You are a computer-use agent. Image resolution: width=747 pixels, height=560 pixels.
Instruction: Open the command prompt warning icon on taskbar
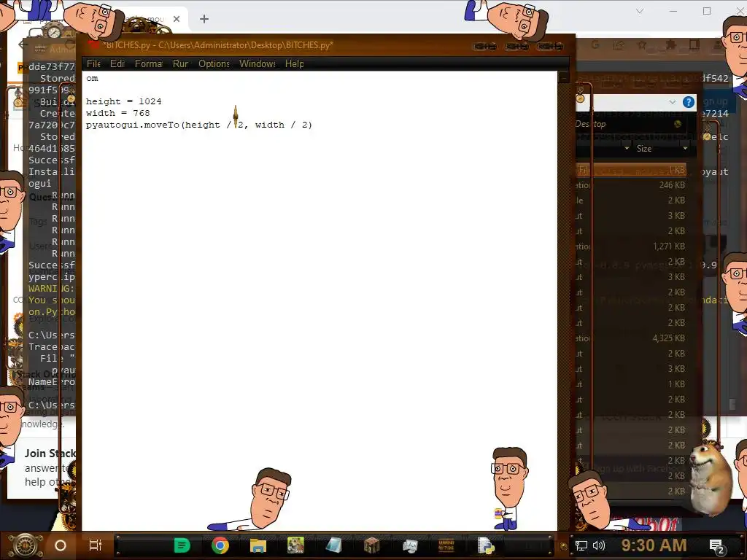coord(446,545)
